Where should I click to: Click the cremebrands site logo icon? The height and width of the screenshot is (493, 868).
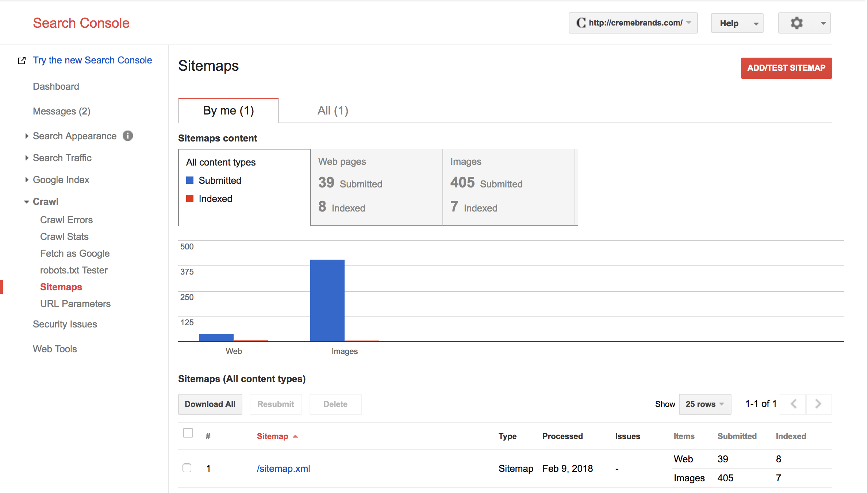pos(581,23)
